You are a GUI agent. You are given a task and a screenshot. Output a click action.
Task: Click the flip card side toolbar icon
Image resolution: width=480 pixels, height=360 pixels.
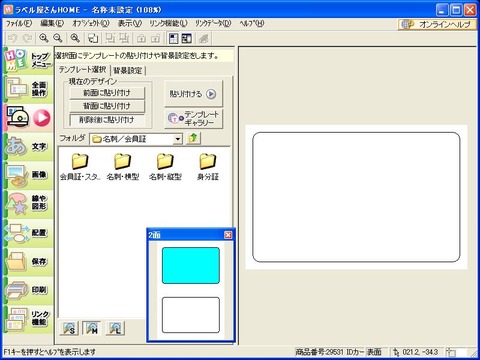point(93,38)
